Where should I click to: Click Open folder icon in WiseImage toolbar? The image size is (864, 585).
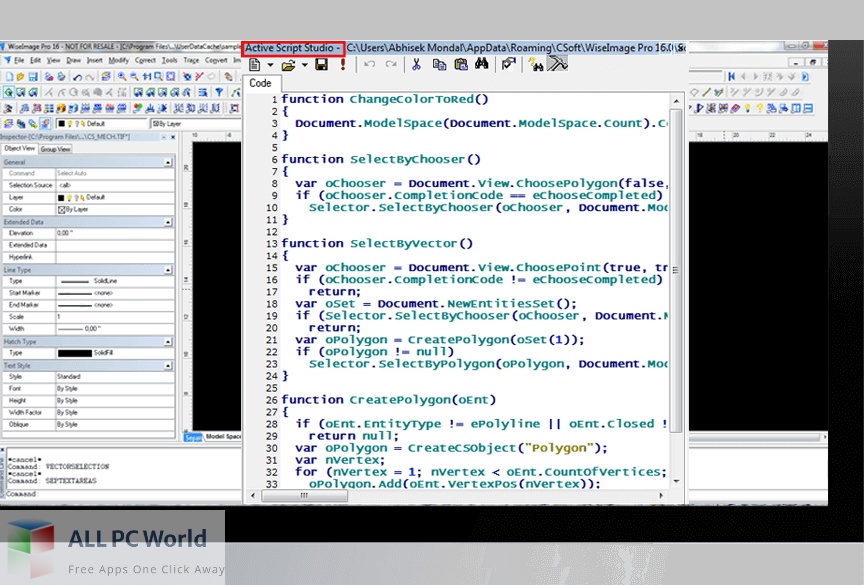coord(21,77)
